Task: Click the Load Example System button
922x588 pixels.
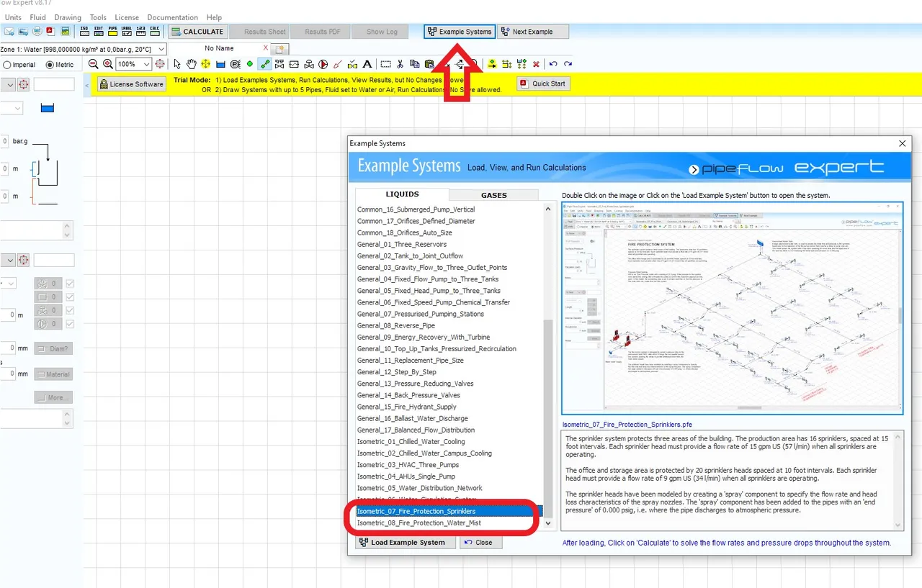Action: pyautogui.click(x=406, y=542)
